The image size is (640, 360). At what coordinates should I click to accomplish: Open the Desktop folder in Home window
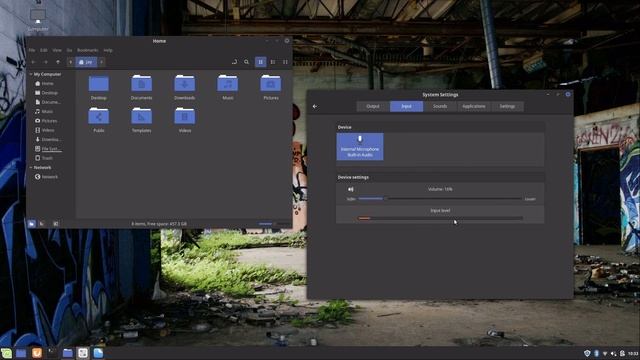pyautogui.click(x=99, y=84)
